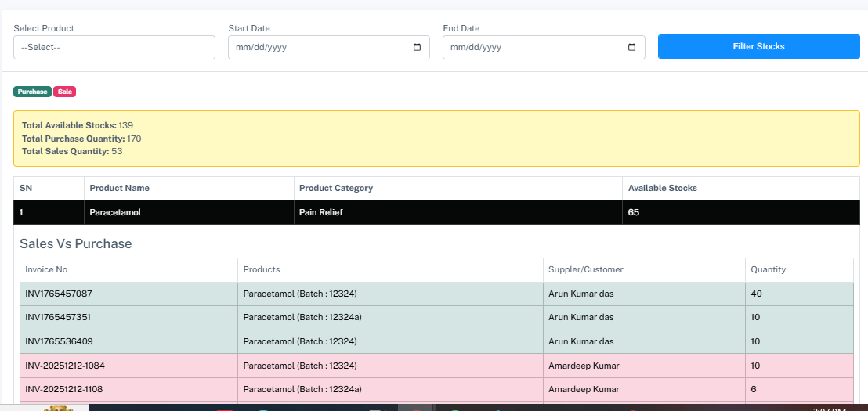The image size is (868, 411).
Task: Expand the Select Product dropdown
Action: (x=114, y=47)
